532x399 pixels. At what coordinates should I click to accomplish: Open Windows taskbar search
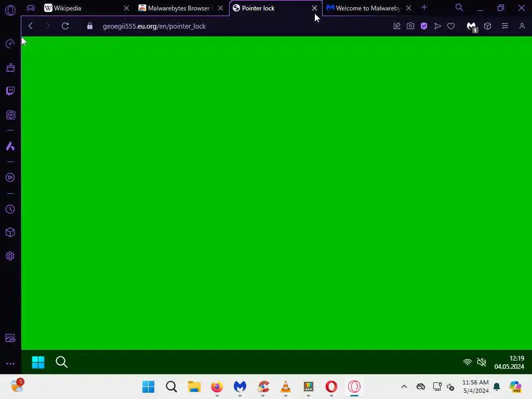click(x=171, y=387)
